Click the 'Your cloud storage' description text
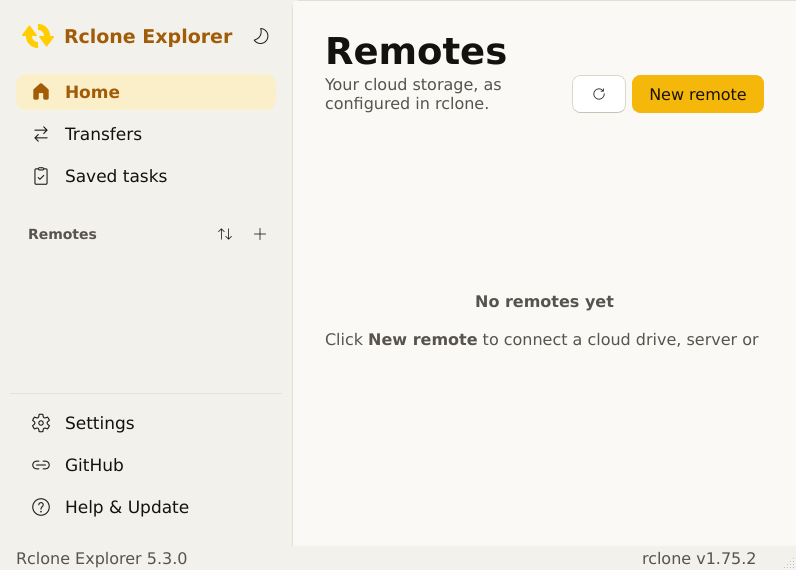The image size is (796, 570). 413,94
